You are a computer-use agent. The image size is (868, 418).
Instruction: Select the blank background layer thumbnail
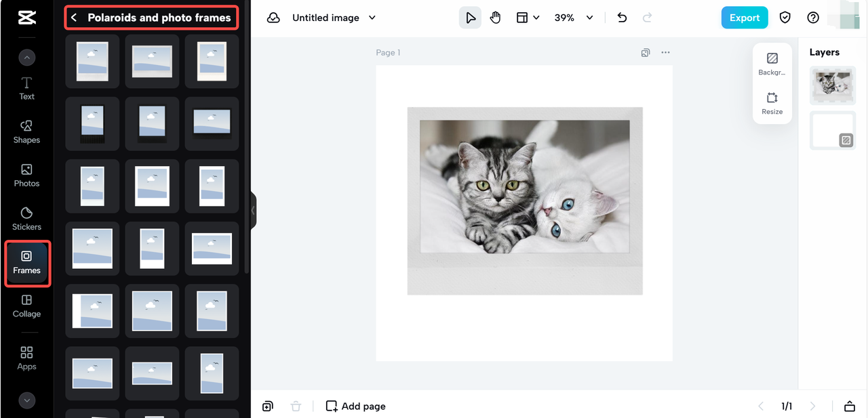tap(833, 130)
